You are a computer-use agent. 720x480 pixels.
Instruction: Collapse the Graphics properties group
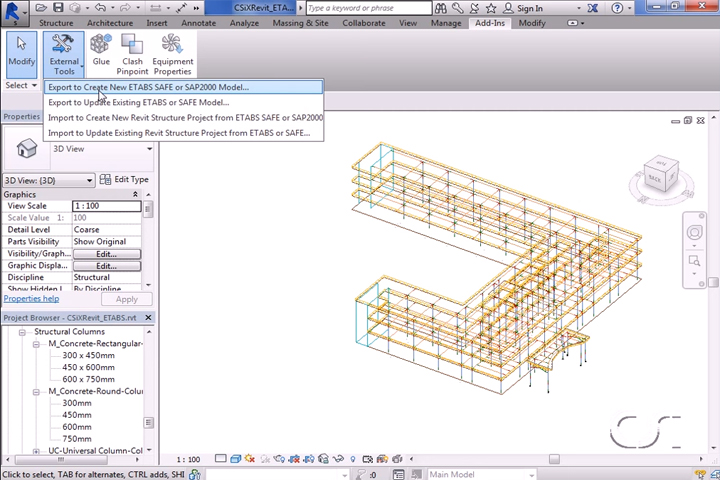pyautogui.click(x=135, y=194)
